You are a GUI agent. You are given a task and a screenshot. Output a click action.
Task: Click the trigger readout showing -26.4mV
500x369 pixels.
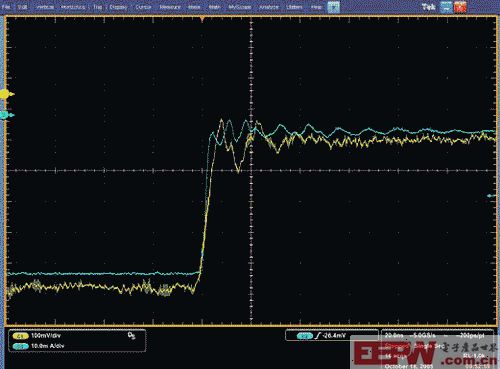coord(332,336)
